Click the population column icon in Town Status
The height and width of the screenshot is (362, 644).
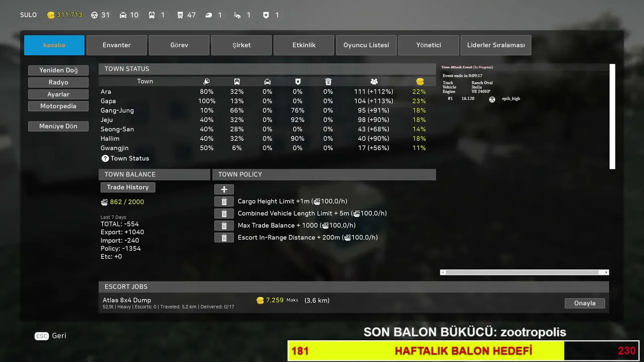tap(374, 81)
